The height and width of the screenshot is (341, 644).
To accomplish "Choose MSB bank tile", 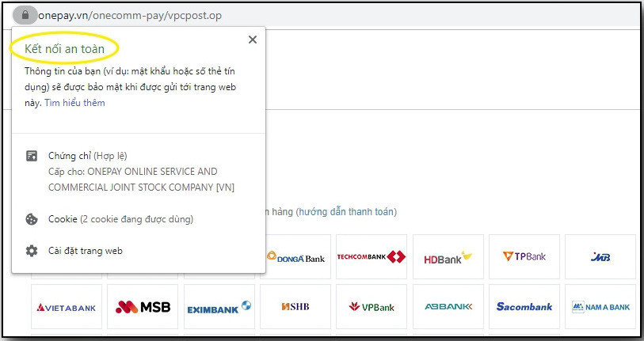I will pyautogui.click(x=143, y=307).
